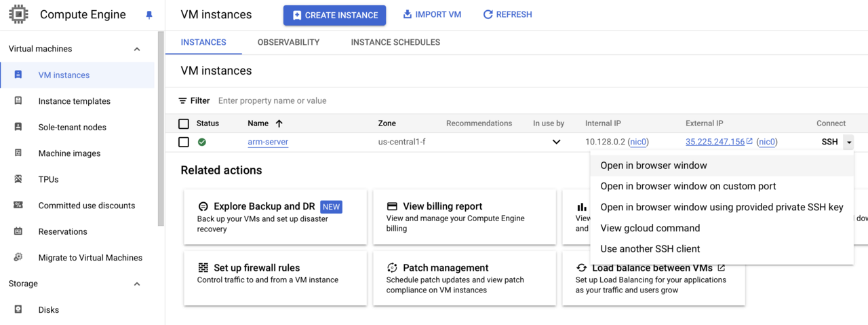Click the Sole-tenant nodes sidebar icon

pos(18,127)
